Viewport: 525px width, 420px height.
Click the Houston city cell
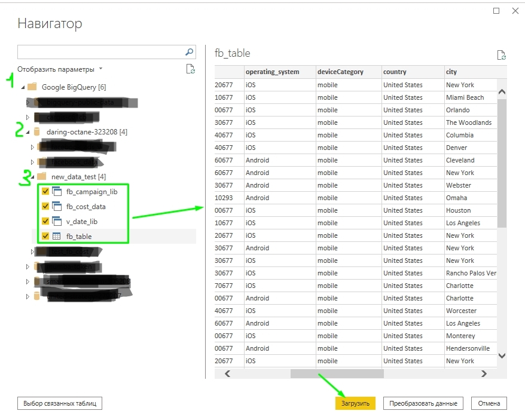coord(471,210)
